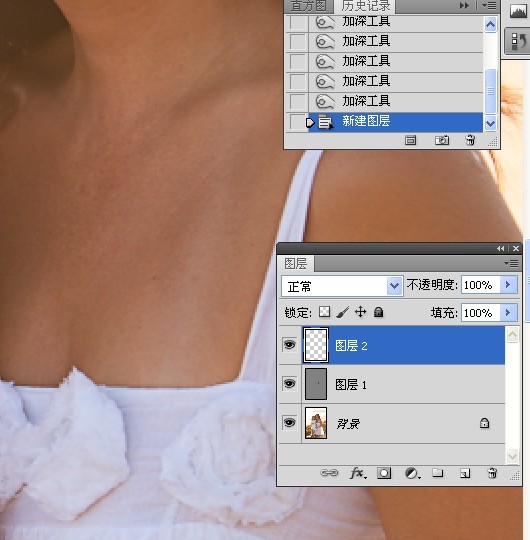The width and height of the screenshot is (530, 540).
Task: Toggle lock all padlock icon
Action: click(378, 312)
